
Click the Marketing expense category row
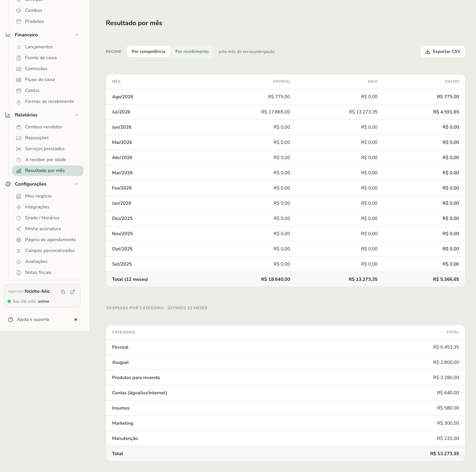coord(286,423)
